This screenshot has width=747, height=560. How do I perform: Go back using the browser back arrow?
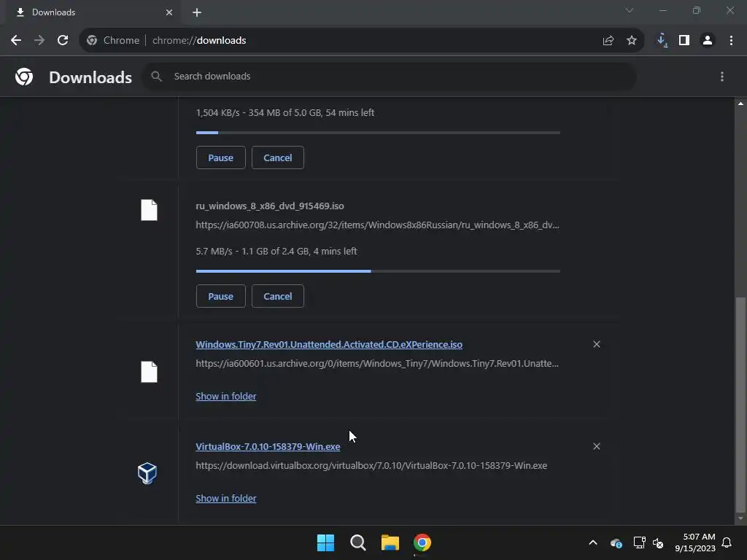[16, 41]
